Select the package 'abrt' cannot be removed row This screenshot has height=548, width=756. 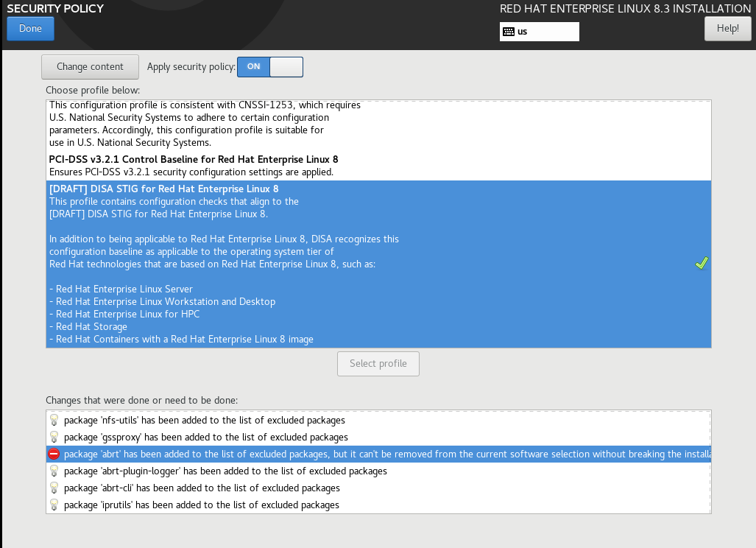coord(378,454)
